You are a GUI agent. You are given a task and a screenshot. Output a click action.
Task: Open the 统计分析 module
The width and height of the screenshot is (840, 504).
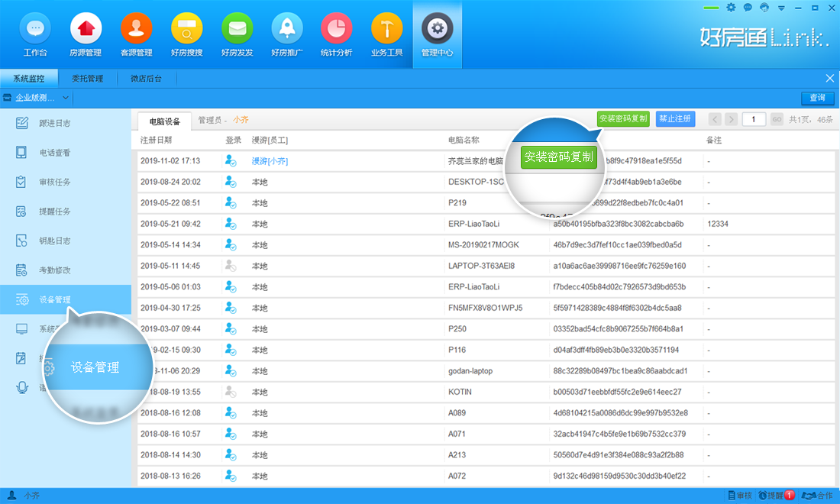[x=337, y=34]
